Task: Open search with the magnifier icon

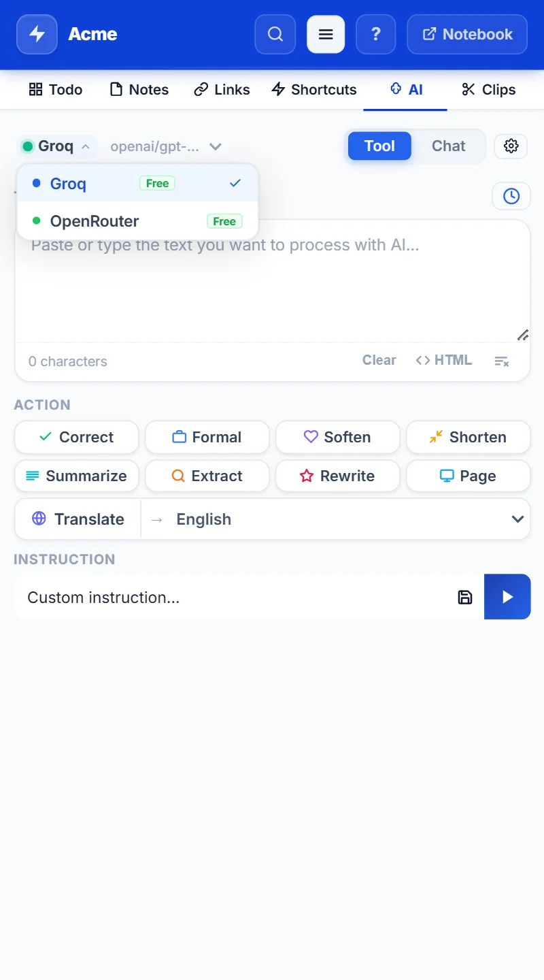Action: 275,34
